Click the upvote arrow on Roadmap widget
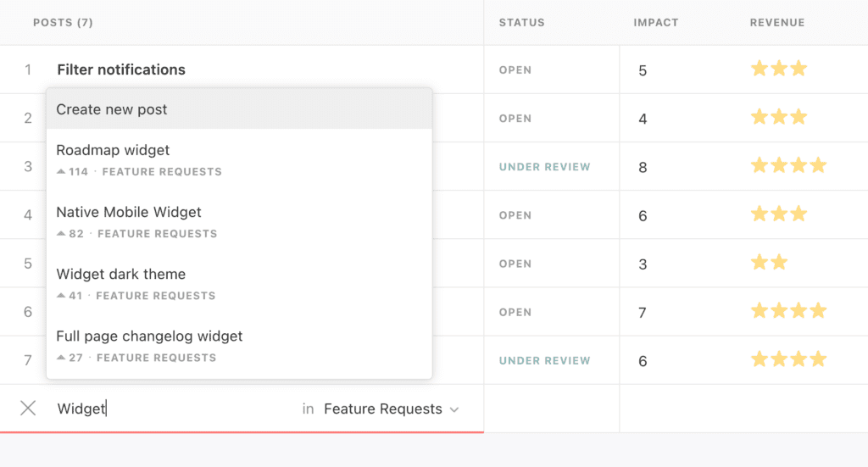 (60, 172)
